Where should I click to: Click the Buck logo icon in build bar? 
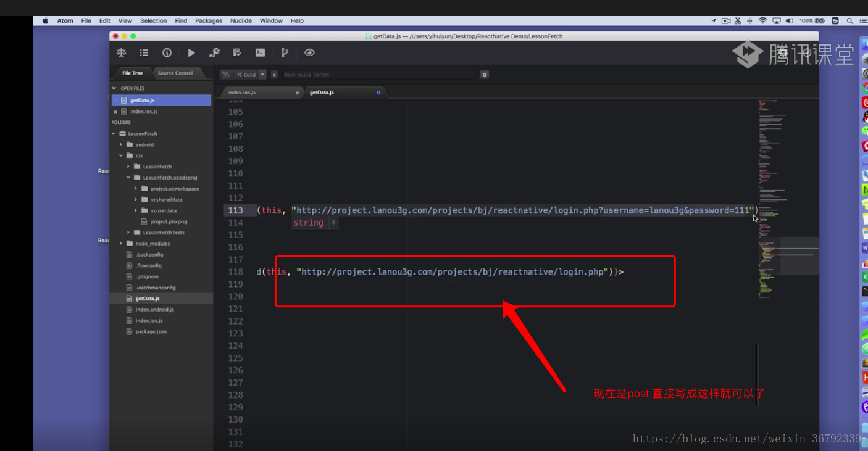click(x=226, y=75)
